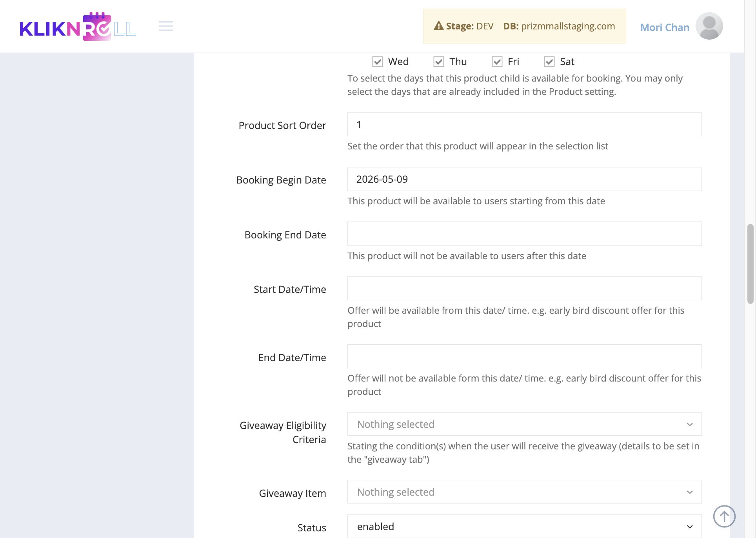
Task: Toggle the Sat checkbox
Action: (549, 62)
